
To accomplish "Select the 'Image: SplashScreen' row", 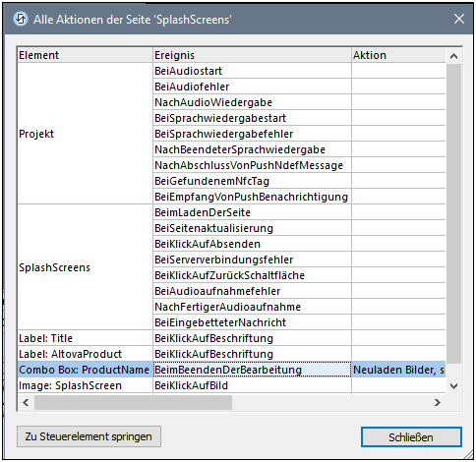I will coord(231,385).
